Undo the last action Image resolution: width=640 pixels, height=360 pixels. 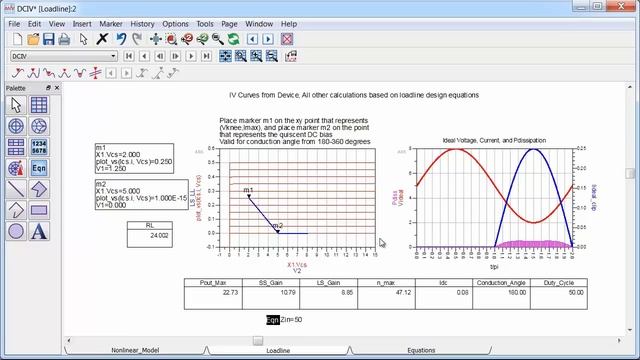pos(121,39)
